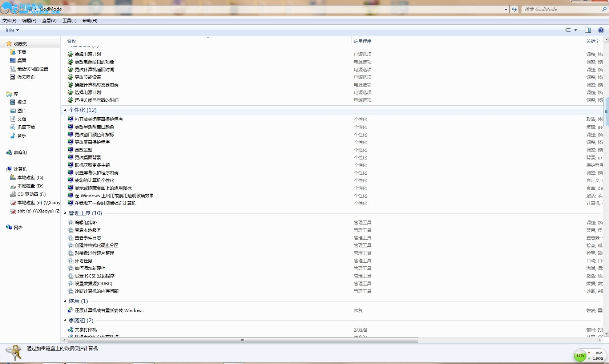
Task: Click the 本地磁盘 (D:) drive icon
Action: pyautogui.click(x=13, y=186)
